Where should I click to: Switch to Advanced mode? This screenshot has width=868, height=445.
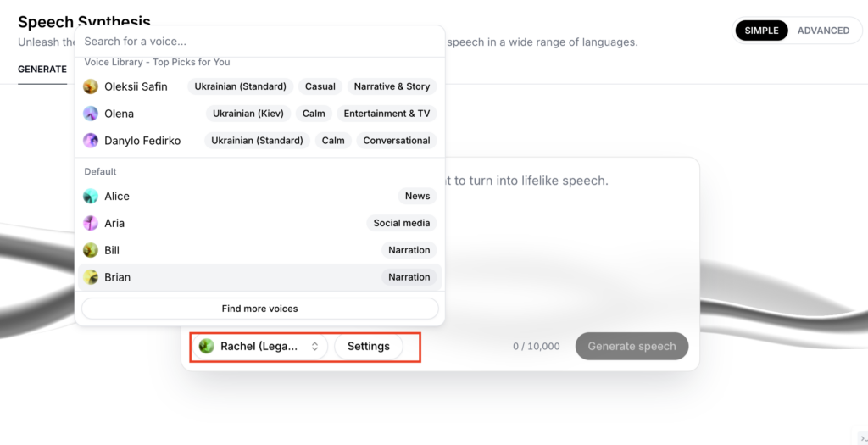(x=823, y=31)
